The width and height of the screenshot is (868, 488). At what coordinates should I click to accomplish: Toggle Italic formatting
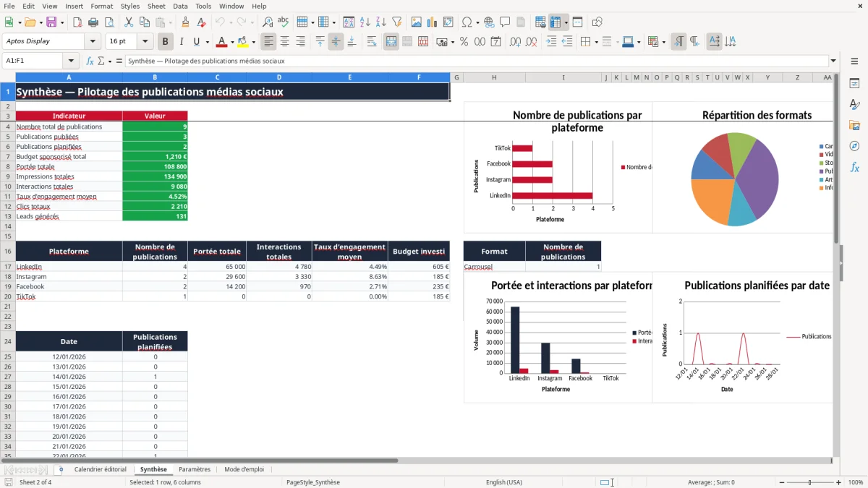(x=182, y=42)
